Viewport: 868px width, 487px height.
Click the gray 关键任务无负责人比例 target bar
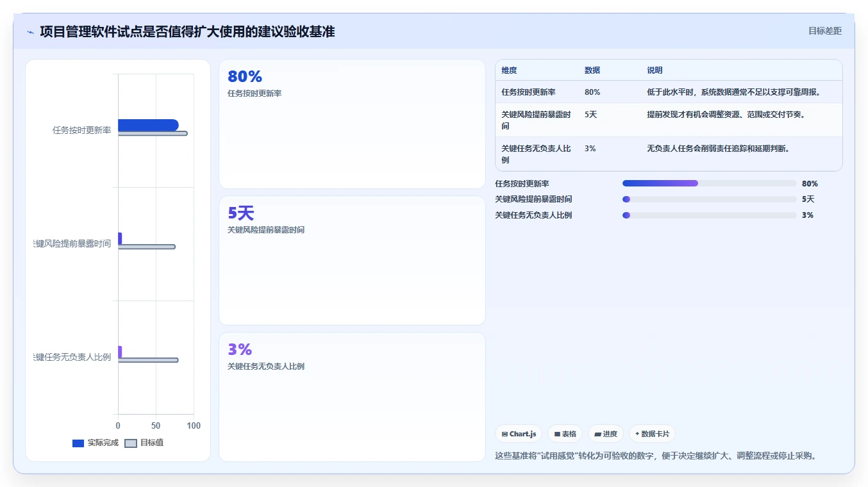[148, 360]
